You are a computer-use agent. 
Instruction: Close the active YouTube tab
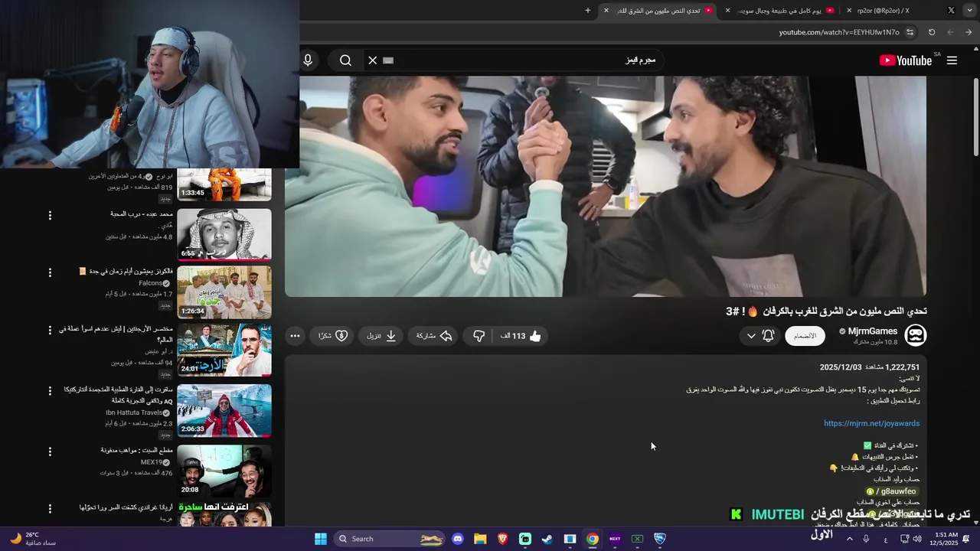[x=606, y=11]
